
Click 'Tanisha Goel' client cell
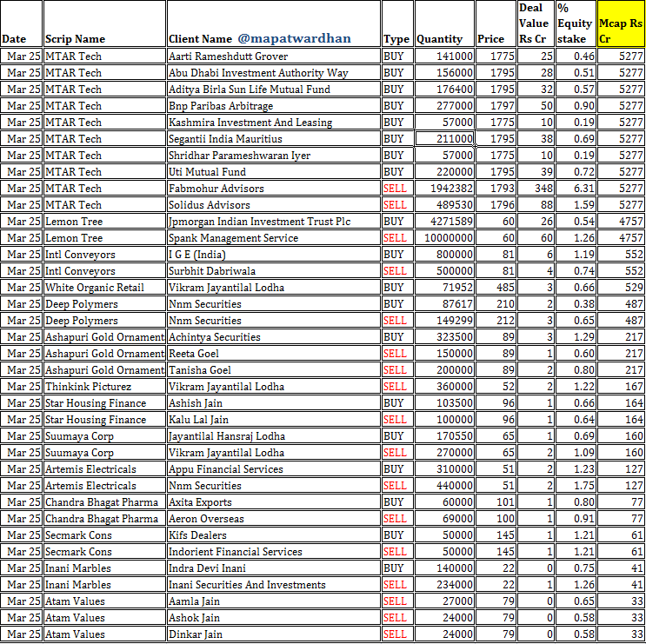[x=274, y=369]
